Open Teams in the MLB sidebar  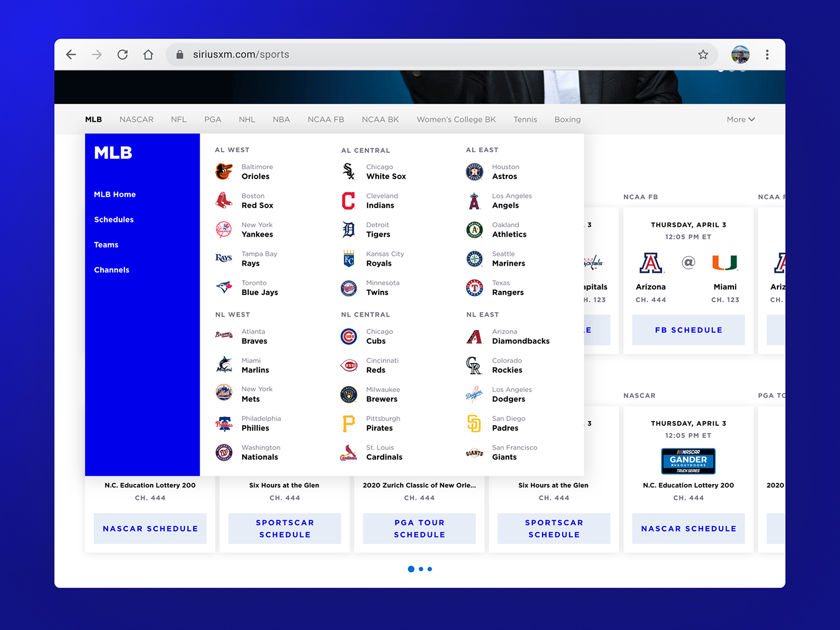(x=106, y=245)
